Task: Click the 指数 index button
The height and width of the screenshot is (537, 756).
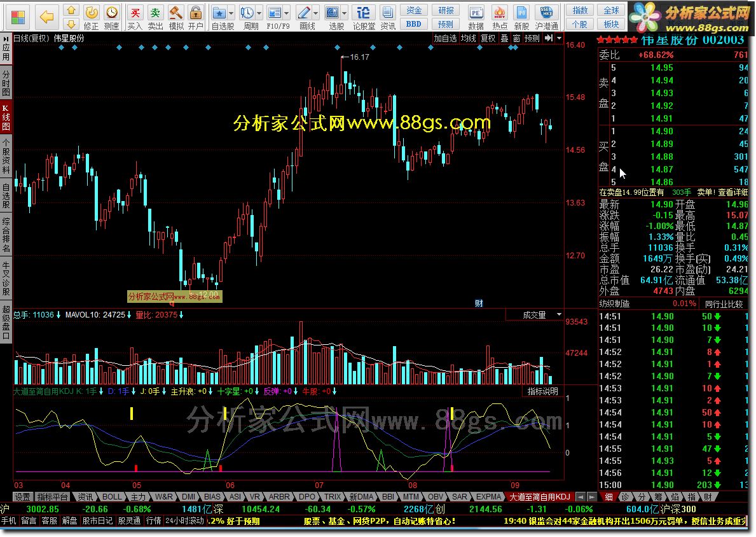Action: (x=579, y=10)
